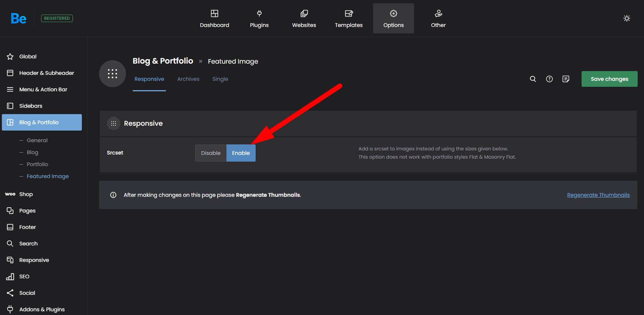Open Dashboard from the top navigation
Image resolution: width=644 pixels, height=315 pixels.
click(x=214, y=18)
